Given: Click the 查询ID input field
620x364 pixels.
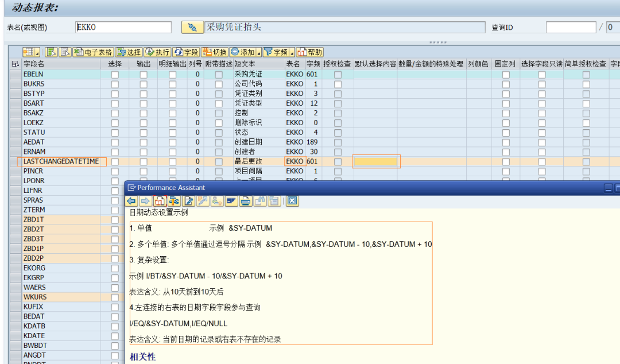Looking at the screenshot, I should (x=571, y=28).
